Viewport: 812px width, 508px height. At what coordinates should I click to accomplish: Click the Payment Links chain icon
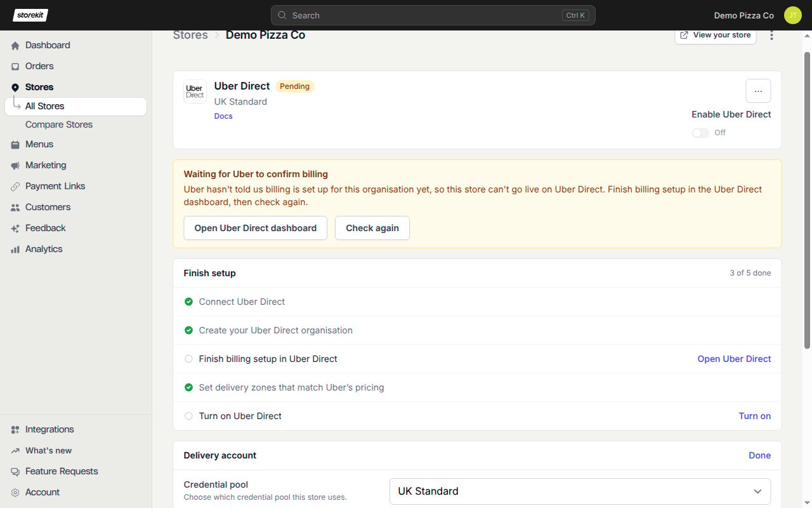click(x=15, y=187)
